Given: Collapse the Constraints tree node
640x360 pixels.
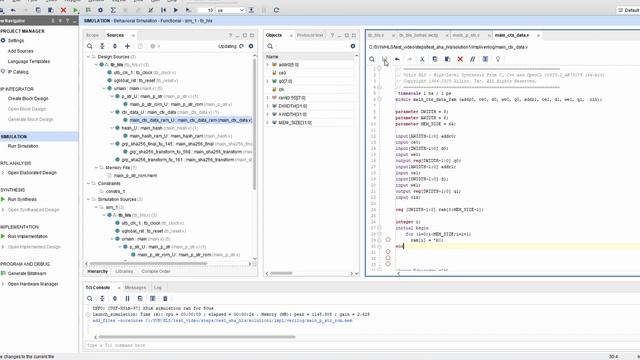Looking at the screenshot, I should coord(89,183).
